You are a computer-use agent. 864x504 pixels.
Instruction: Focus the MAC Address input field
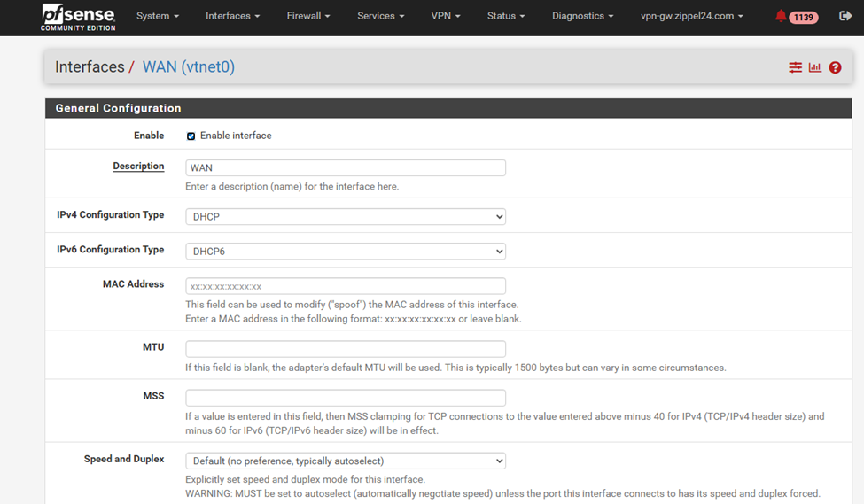tap(346, 286)
